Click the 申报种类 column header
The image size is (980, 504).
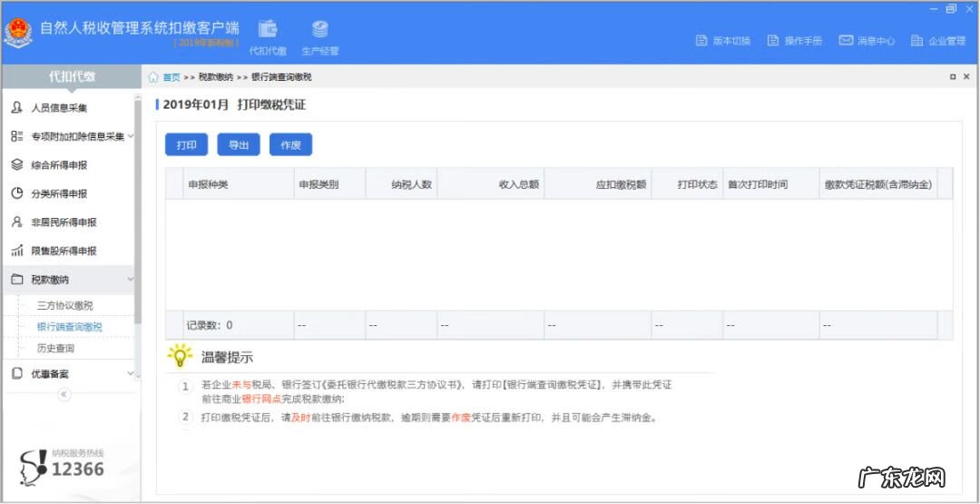(x=239, y=184)
